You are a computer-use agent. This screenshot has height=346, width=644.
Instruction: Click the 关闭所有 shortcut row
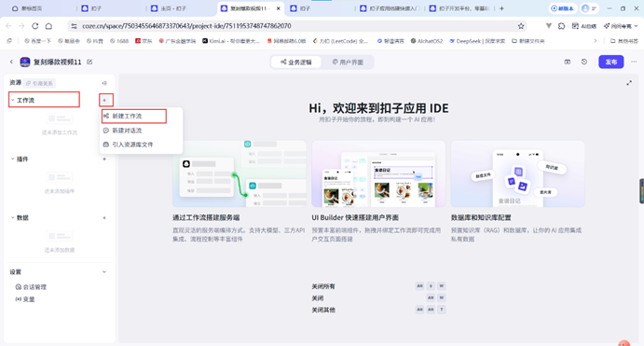tap(378, 286)
